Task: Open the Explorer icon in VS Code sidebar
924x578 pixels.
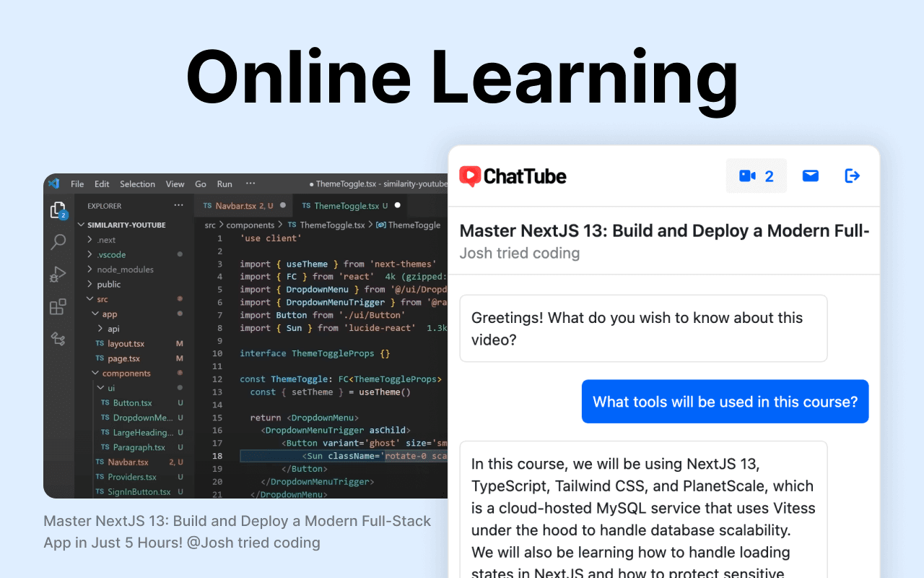Action: pyautogui.click(x=58, y=210)
